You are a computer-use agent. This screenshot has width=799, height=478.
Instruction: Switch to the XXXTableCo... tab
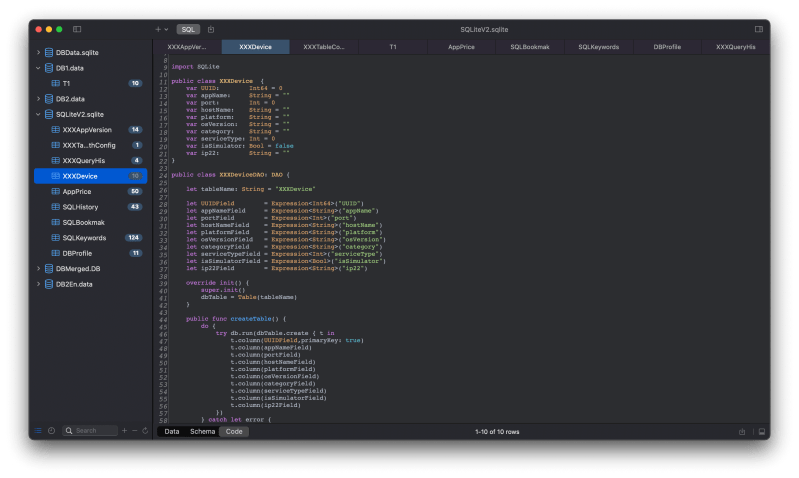(x=324, y=47)
